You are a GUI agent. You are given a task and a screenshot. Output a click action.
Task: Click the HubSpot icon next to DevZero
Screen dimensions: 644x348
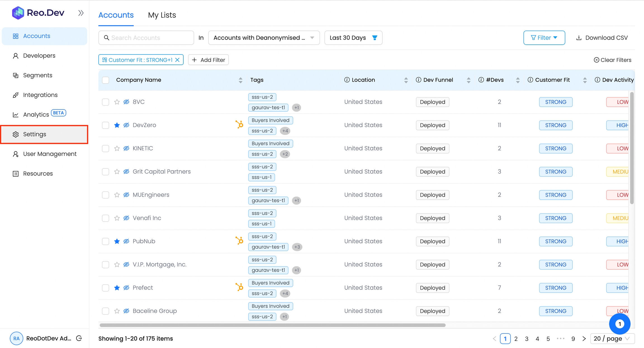pos(239,124)
